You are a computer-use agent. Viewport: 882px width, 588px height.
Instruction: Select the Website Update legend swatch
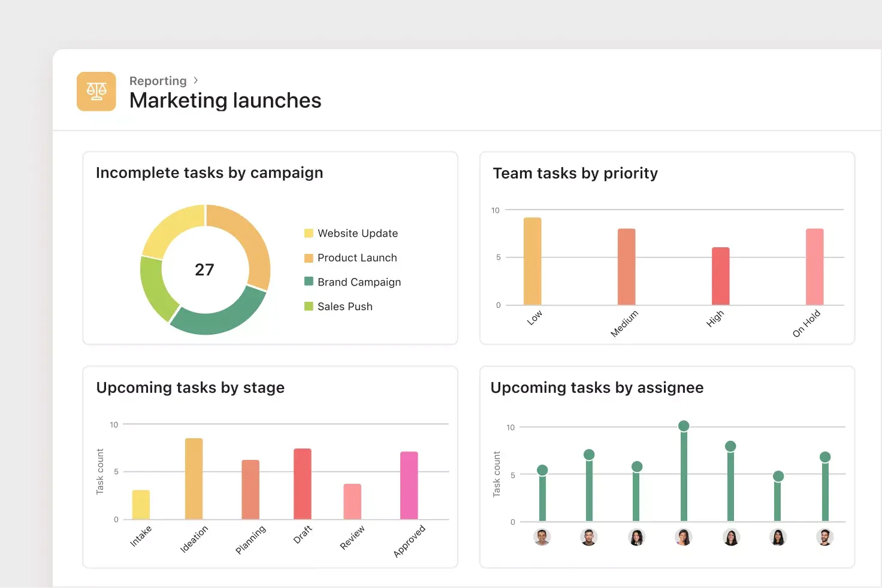pos(308,233)
